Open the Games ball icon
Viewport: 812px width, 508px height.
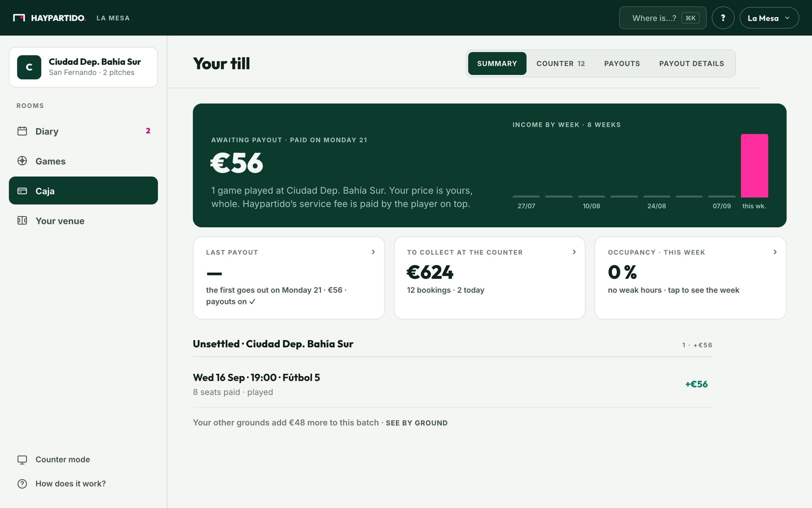coord(22,161)
